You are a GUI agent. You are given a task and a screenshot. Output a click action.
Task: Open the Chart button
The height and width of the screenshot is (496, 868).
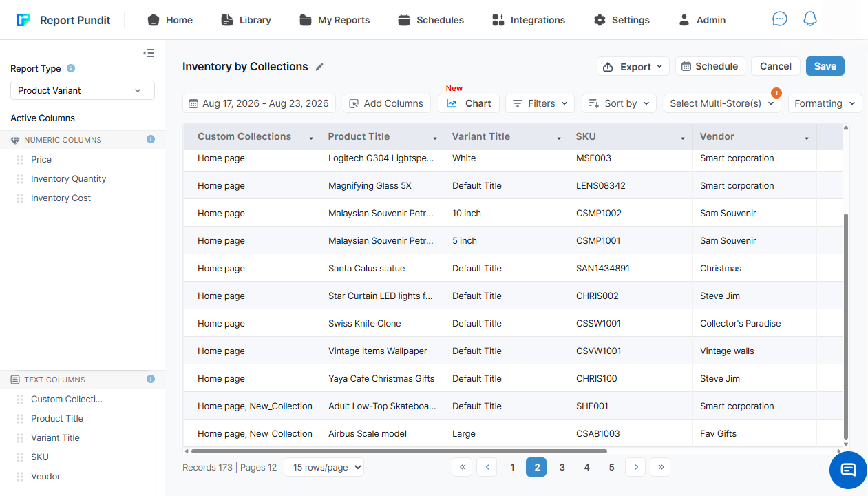(x=468, y=103)
